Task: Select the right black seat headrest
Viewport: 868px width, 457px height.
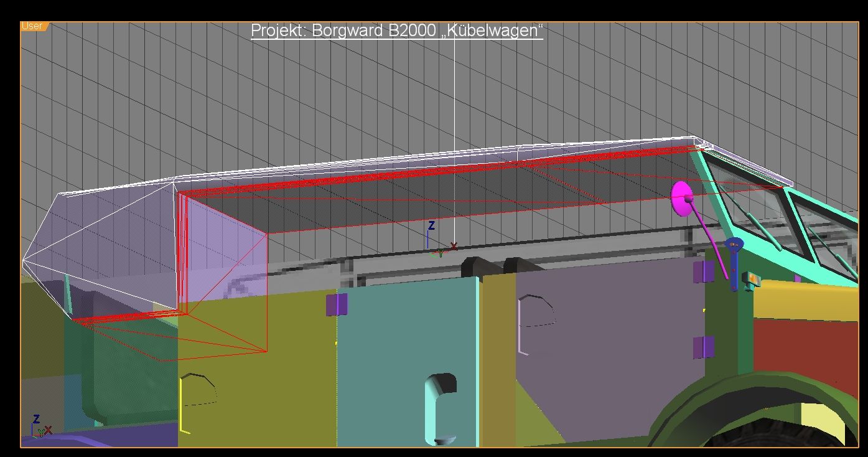Action: [x=523, y=266]
